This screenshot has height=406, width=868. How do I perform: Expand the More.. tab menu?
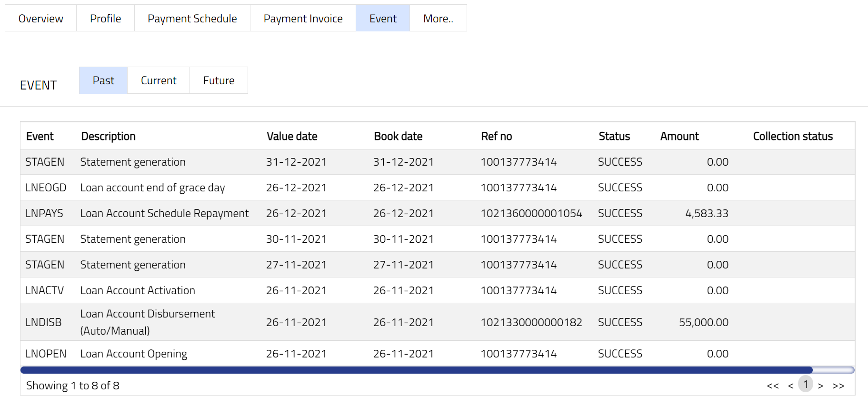click(x=438, y=19)
